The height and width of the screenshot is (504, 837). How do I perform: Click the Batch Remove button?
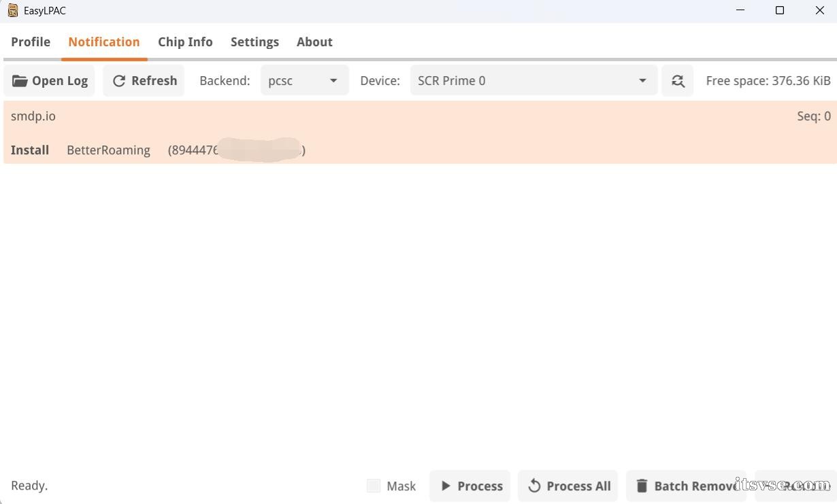click(x=686, y=486)
